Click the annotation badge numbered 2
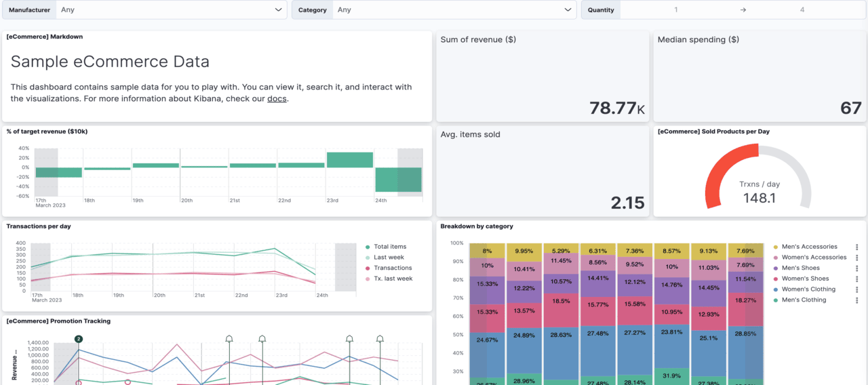Screen dimensions: 868x385 [x=79, y=339]
